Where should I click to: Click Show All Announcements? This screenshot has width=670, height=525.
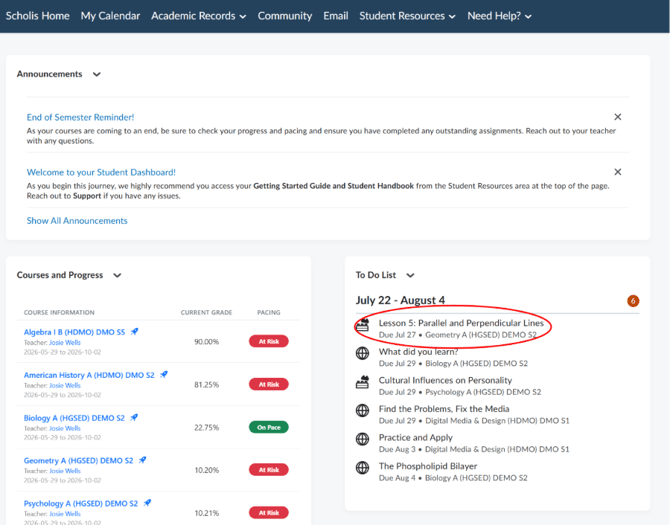(77, 220)
